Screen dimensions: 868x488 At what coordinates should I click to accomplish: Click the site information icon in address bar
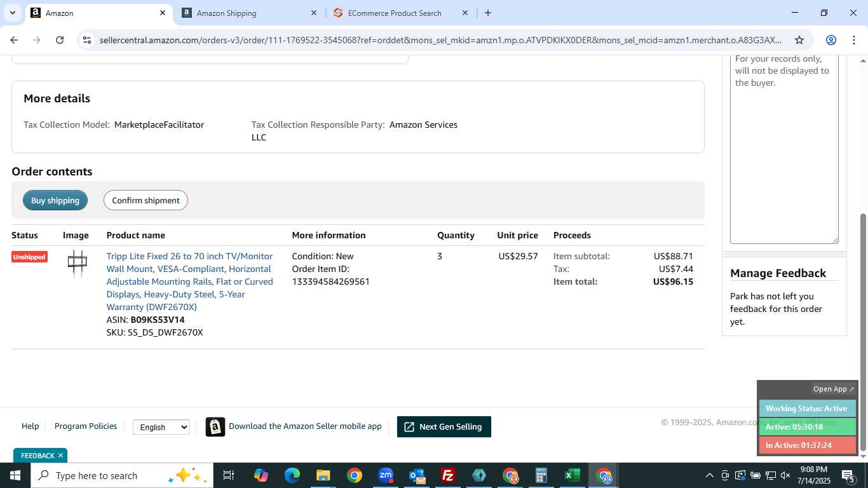[x=88, y=40]
